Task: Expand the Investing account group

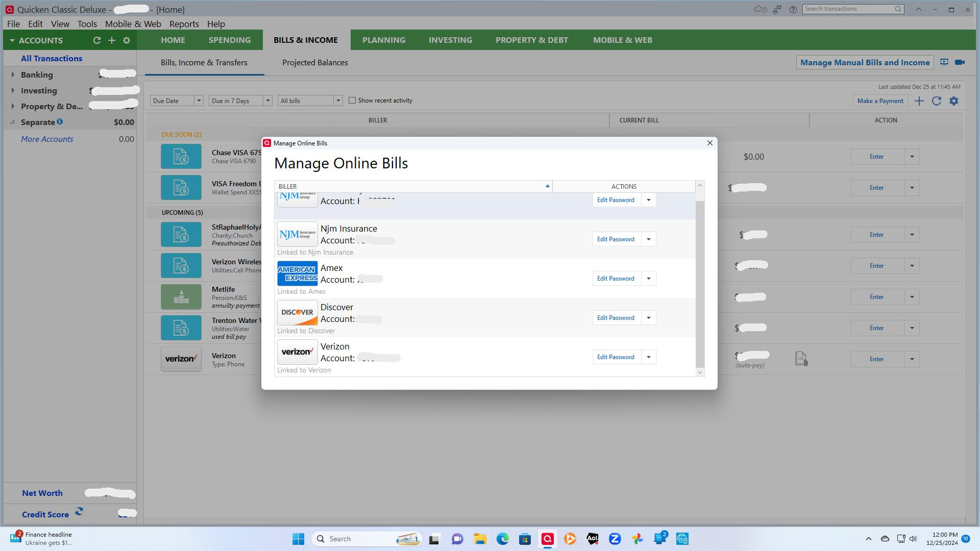Action: coord(13,91)
